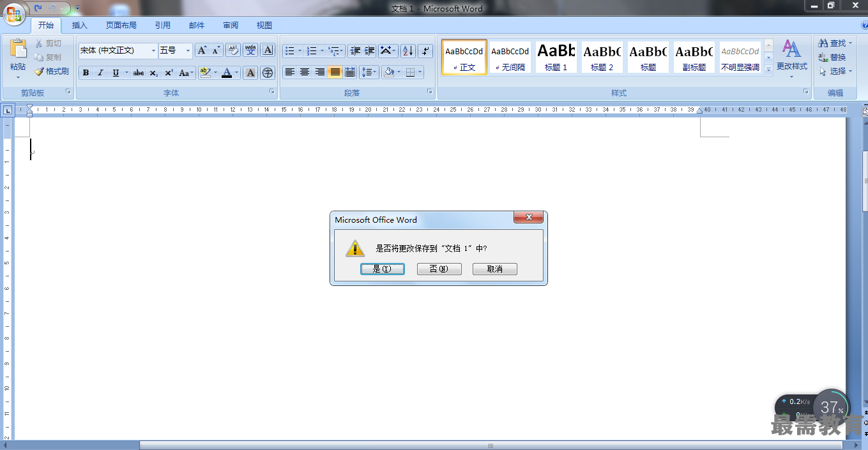The width and height of the screenshot is (868, 450).
Task: Open the underline style dropdown arrow
Action: pyautogui.click(x=126, y=73)
